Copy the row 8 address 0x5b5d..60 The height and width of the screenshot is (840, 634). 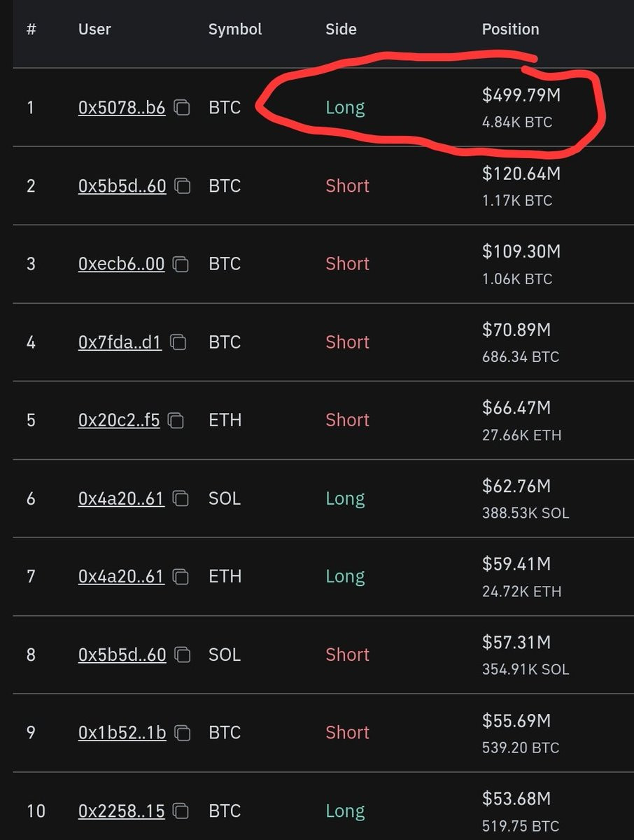(183, 654)
